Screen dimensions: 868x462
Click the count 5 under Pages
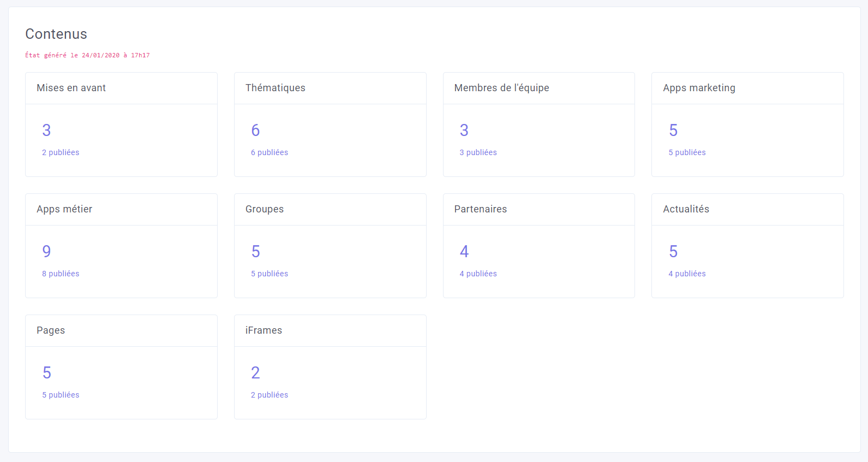tap(46, 372)
